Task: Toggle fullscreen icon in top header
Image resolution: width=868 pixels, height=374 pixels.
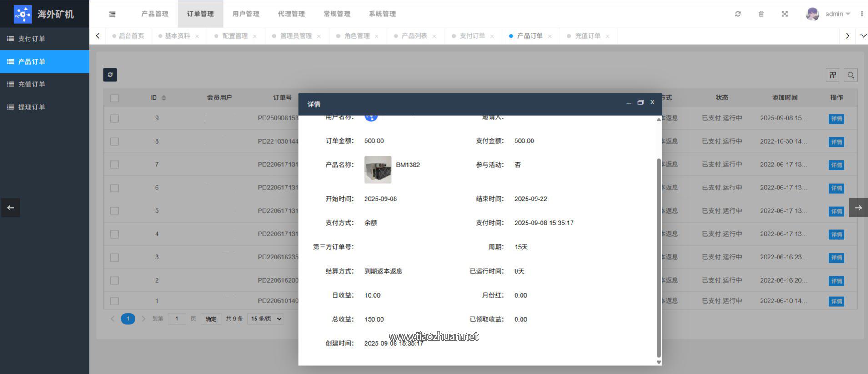Action: [785, 14]
